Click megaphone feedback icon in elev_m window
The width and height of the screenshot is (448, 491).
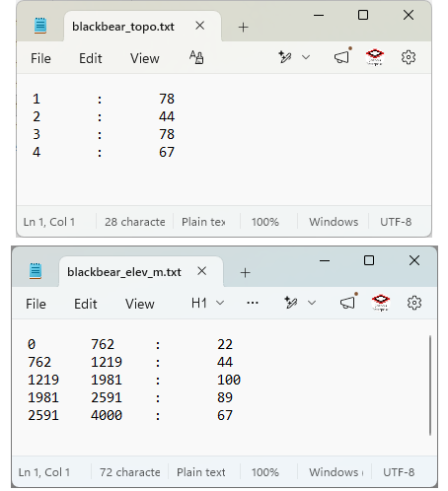(x=348, y=302)
